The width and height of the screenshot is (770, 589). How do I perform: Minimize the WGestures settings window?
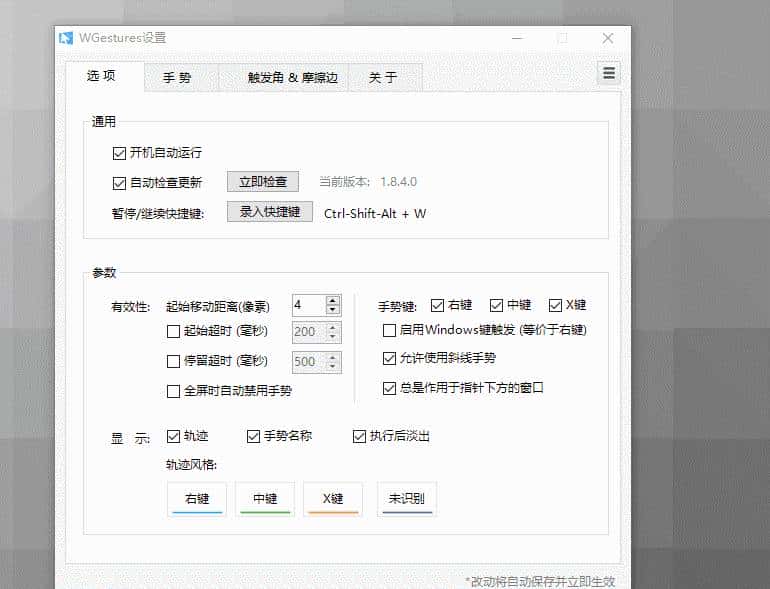[x=517, y=38]
